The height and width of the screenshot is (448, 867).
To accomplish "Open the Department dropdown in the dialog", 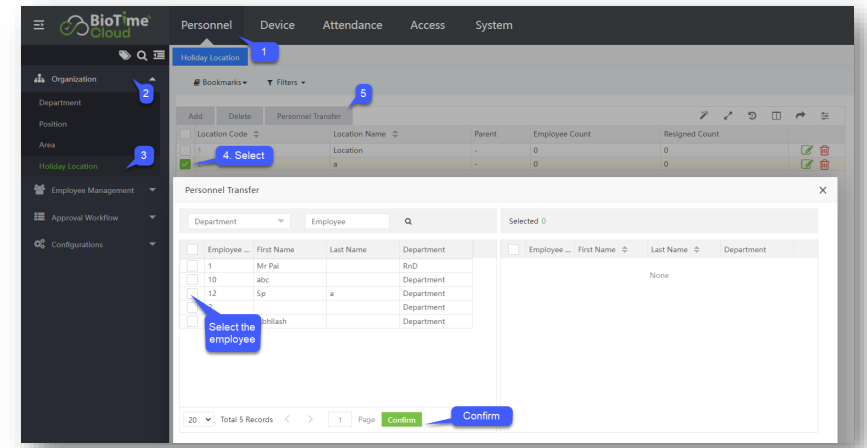I will point(240,221).
